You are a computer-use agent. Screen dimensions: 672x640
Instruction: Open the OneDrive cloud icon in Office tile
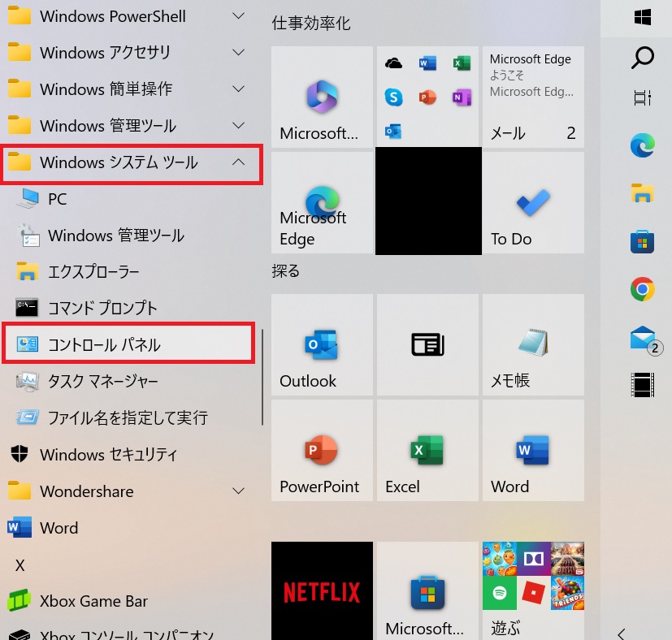[393, 64]
